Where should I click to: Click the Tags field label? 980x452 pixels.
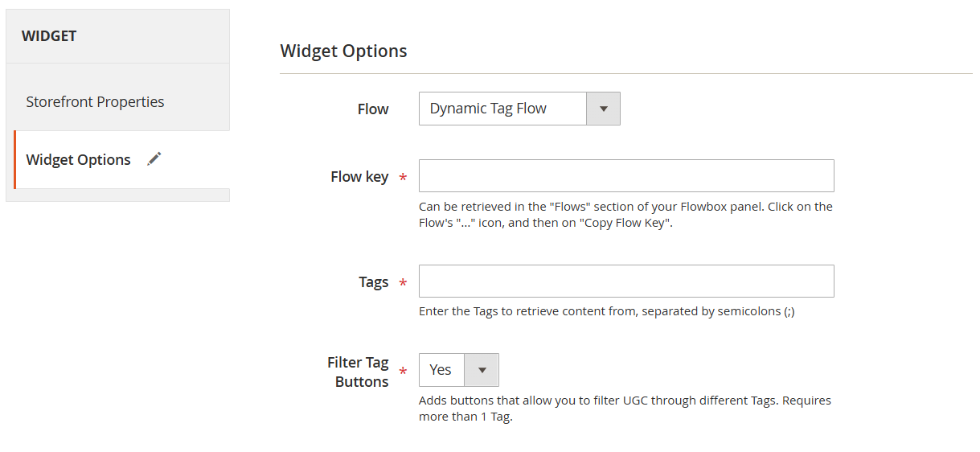pos(374,282)
